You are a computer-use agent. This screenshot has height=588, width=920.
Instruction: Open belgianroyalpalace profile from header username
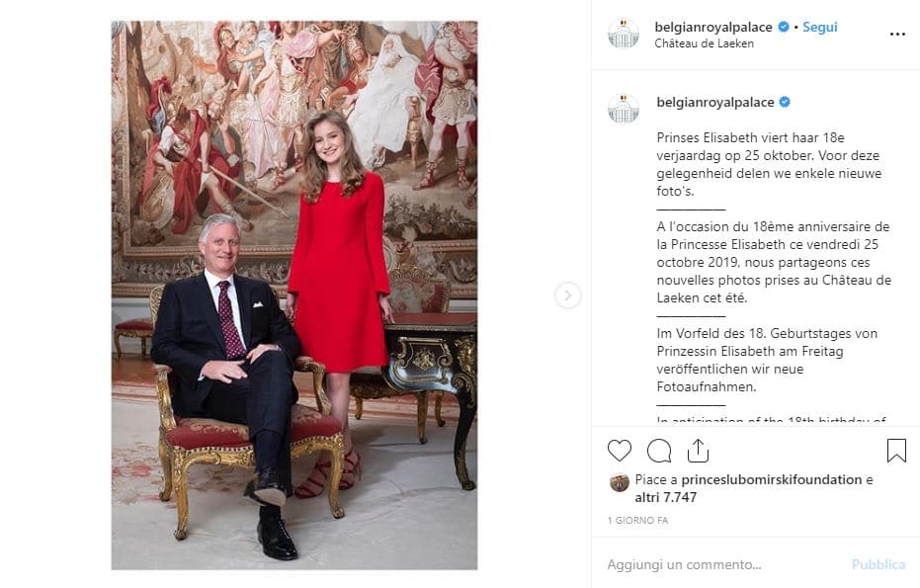coord(713,27)
